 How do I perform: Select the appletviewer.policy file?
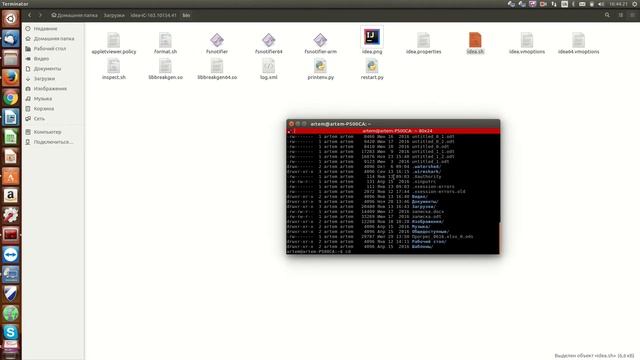coord(113,43)
